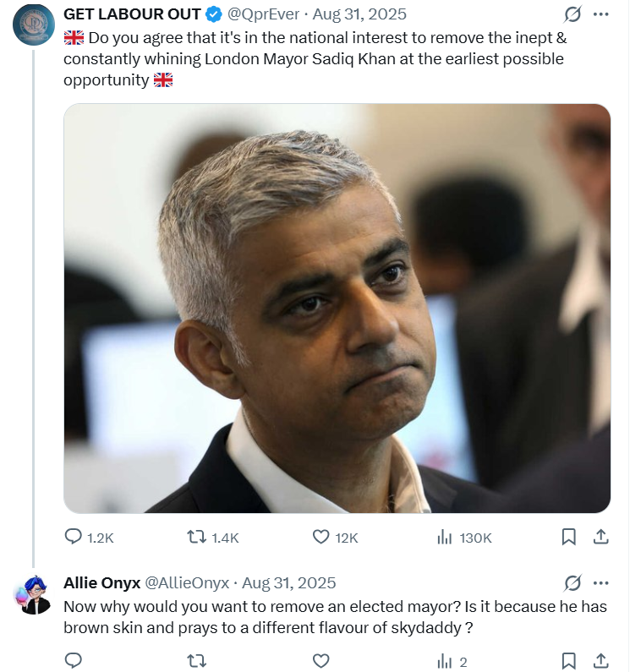Open Grok icon on Allie Onyx's reply

pos(572,582)
